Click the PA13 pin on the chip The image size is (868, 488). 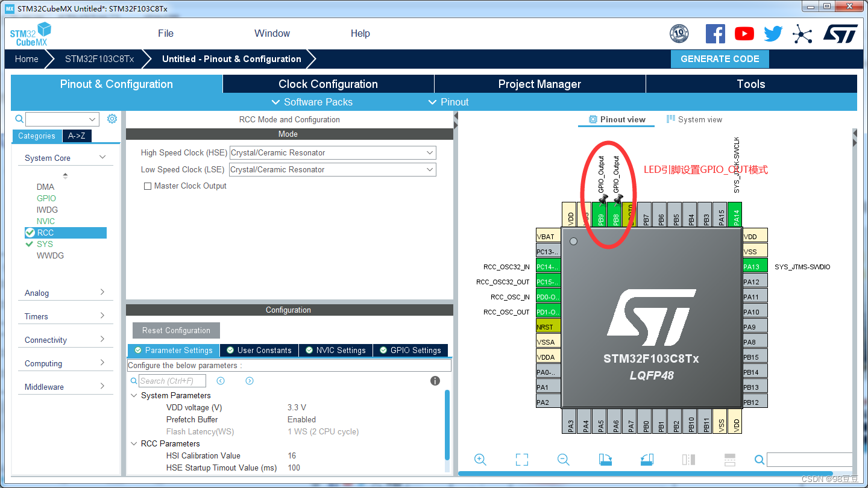tap(755, 267)
